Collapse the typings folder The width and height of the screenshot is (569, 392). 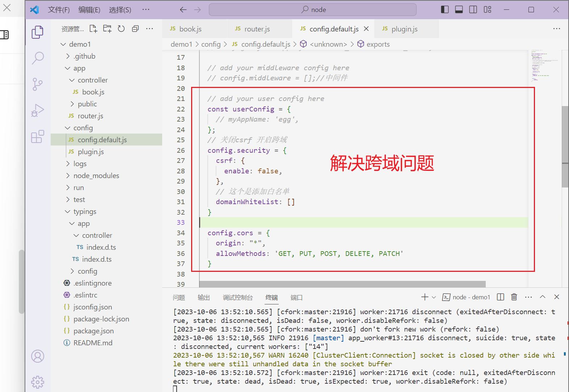pos(68,211)
